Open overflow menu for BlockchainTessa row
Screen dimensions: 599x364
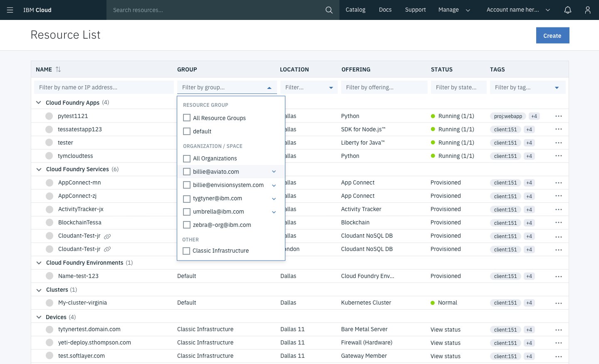pos(559,222)
